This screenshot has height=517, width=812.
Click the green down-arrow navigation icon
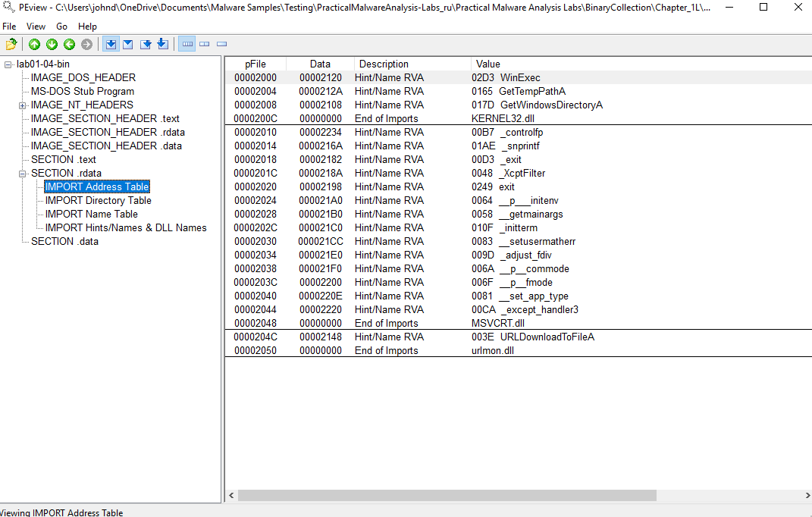click(52, 44)
